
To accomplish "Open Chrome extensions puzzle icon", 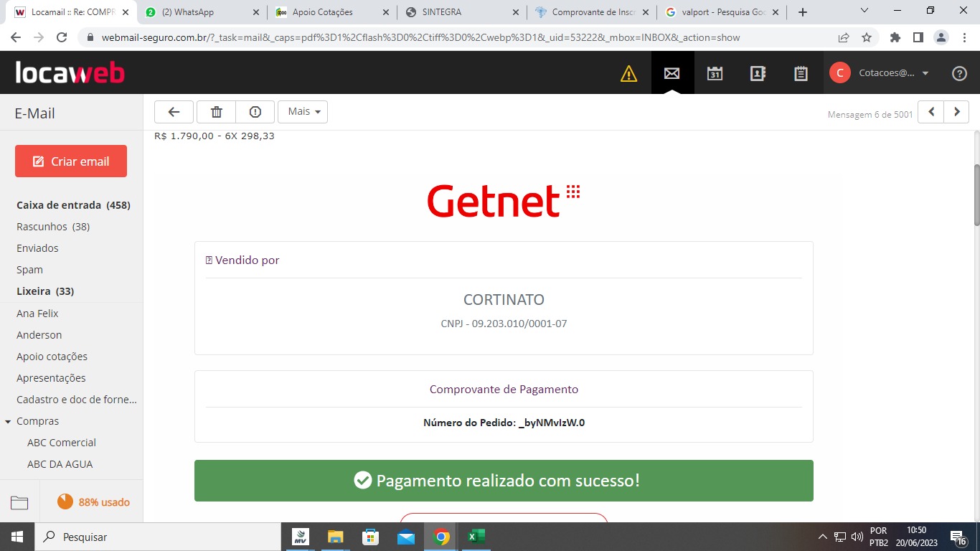I will pyautogui.click(x=895, y=37).
